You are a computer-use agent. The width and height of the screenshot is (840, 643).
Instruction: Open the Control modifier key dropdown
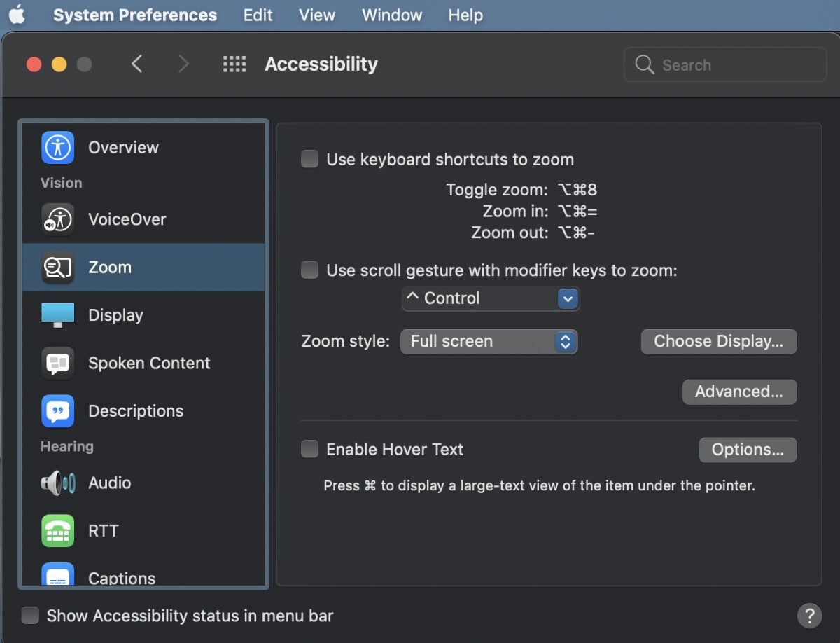point(491,299)
